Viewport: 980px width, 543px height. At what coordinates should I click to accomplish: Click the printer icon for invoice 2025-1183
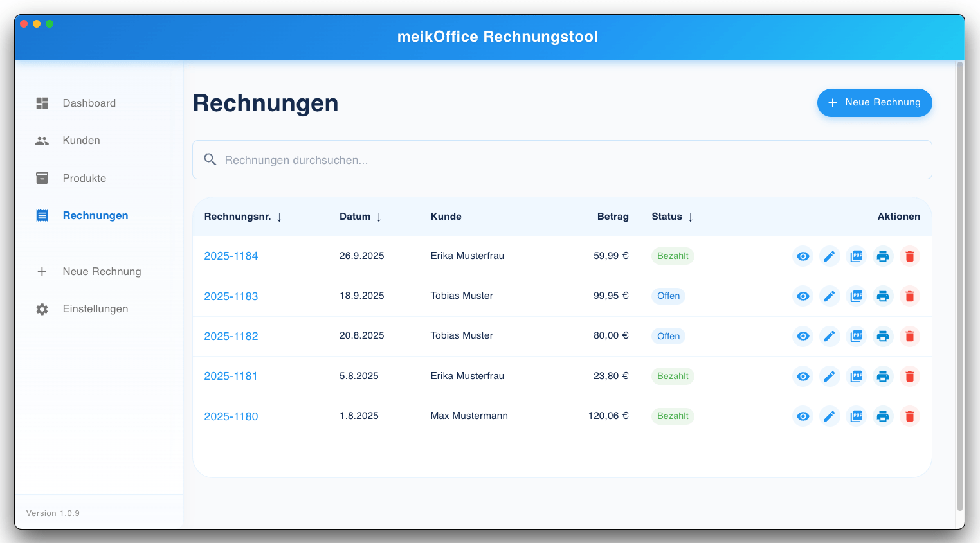[882, 296]
